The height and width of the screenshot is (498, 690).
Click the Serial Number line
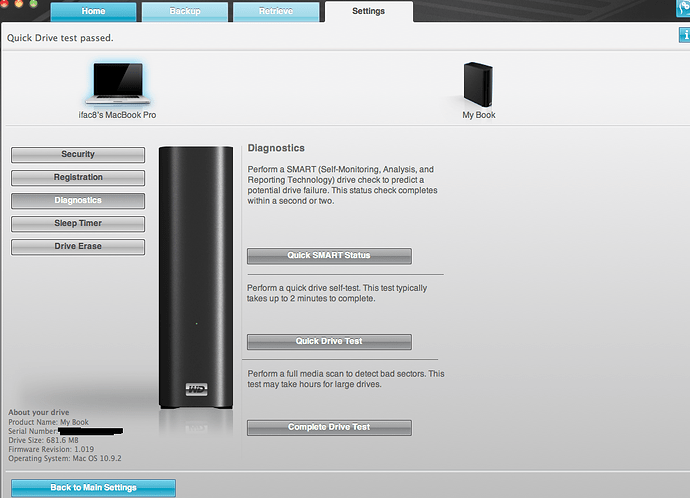coord(66,431)
